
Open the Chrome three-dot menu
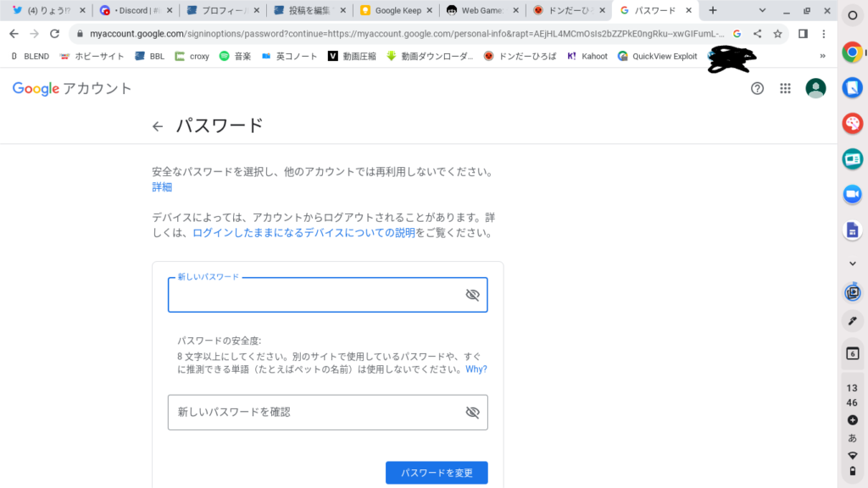click(x=824, y=34)
